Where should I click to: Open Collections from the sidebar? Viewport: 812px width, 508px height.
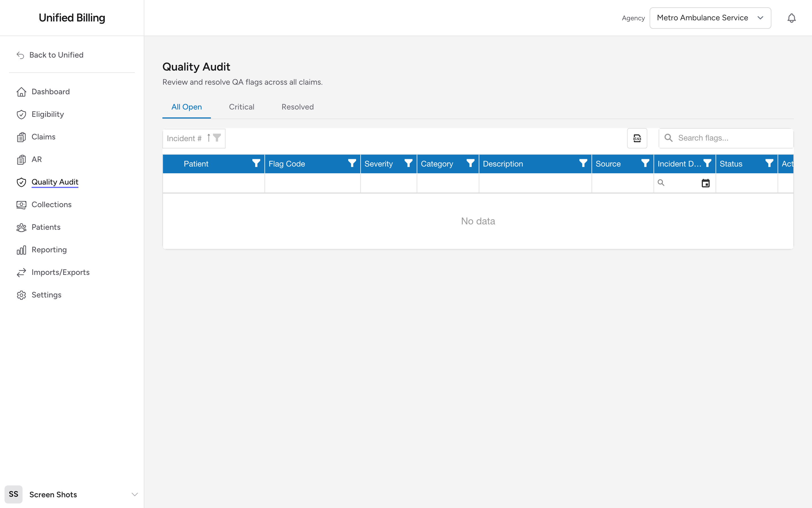click(x=51, y=205)
